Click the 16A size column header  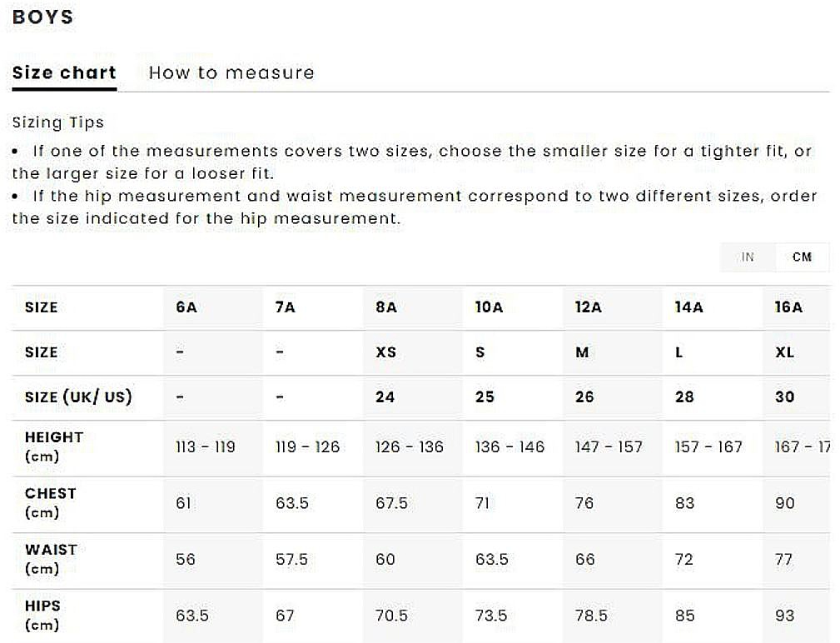coord(788,307)
